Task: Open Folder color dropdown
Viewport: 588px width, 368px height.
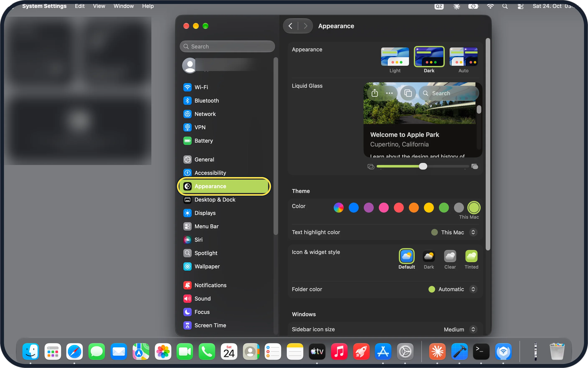Action: click(x=452, y=289)
